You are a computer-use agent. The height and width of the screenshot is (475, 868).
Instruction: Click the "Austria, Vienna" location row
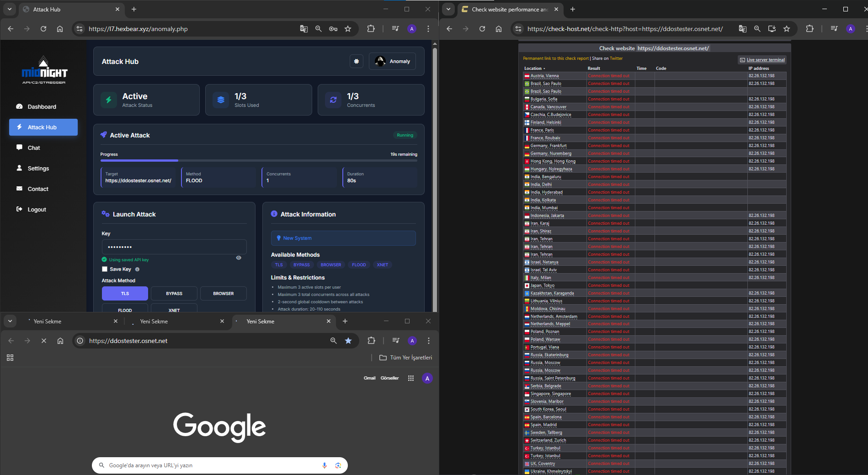click(x=655, y=76)
